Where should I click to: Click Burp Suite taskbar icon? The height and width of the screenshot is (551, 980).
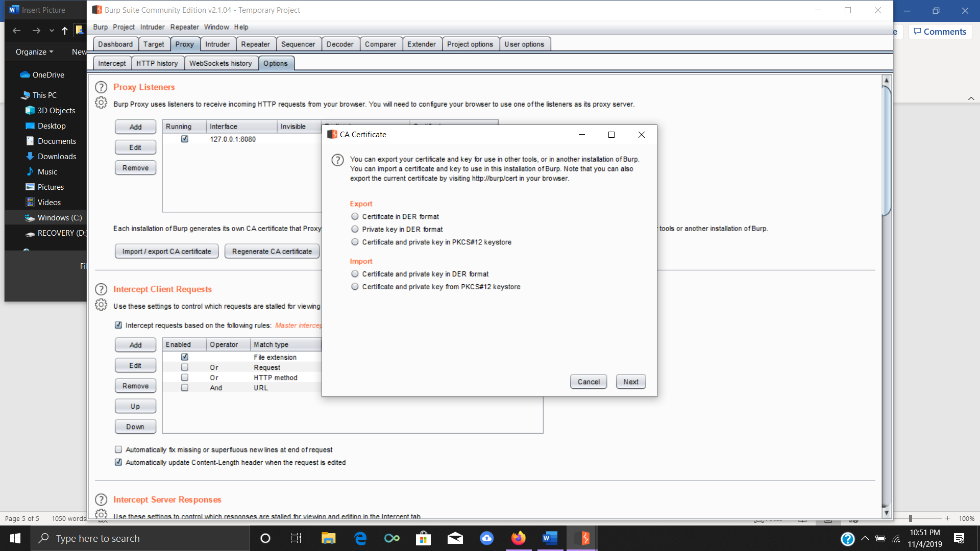(x=582, y=538)
